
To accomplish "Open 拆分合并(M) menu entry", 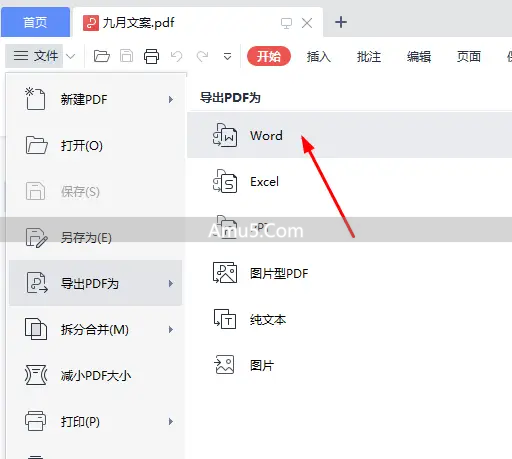I will coord(95,329).
